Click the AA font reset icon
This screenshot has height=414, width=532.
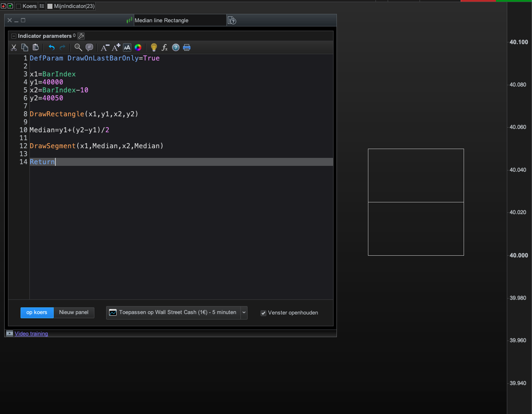pyautogui.click(x=127, y=47)
